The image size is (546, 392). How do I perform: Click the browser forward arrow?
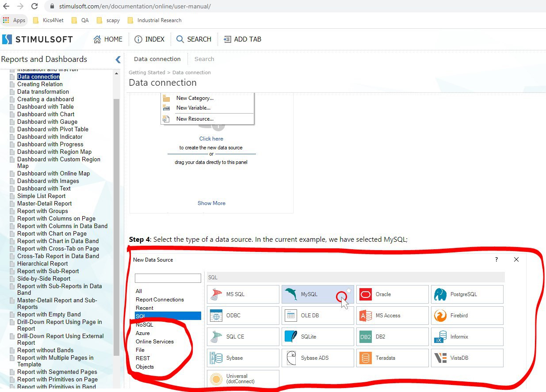coord(20,6)
